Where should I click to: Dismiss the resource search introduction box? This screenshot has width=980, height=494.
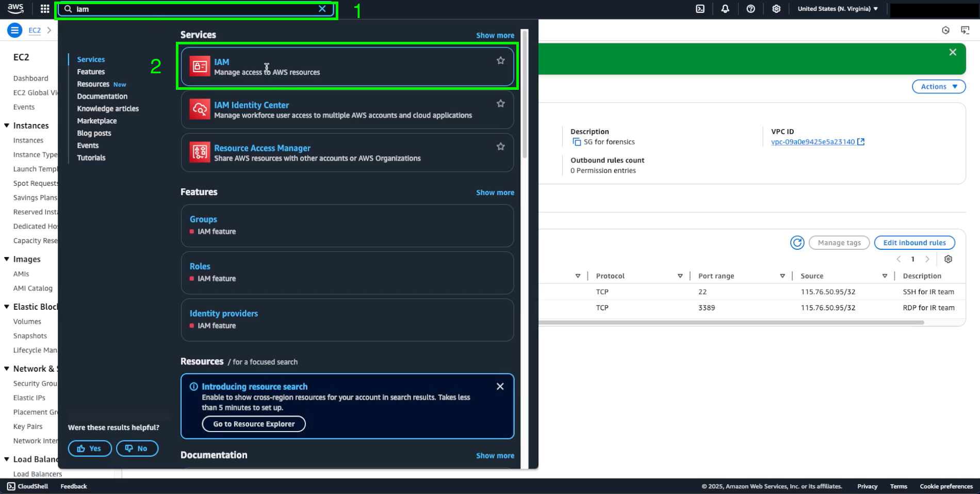click(x=500, y=387)
